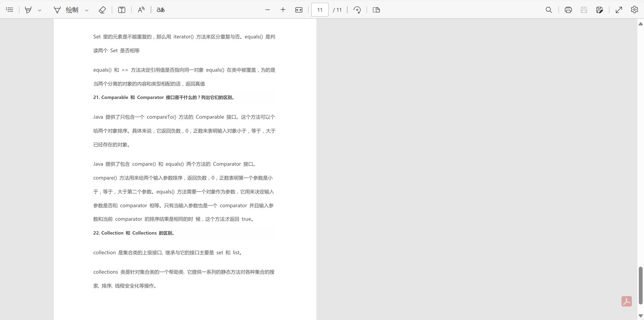
Task: Expand the highlighter options dropdown
Action: [40, 10]
